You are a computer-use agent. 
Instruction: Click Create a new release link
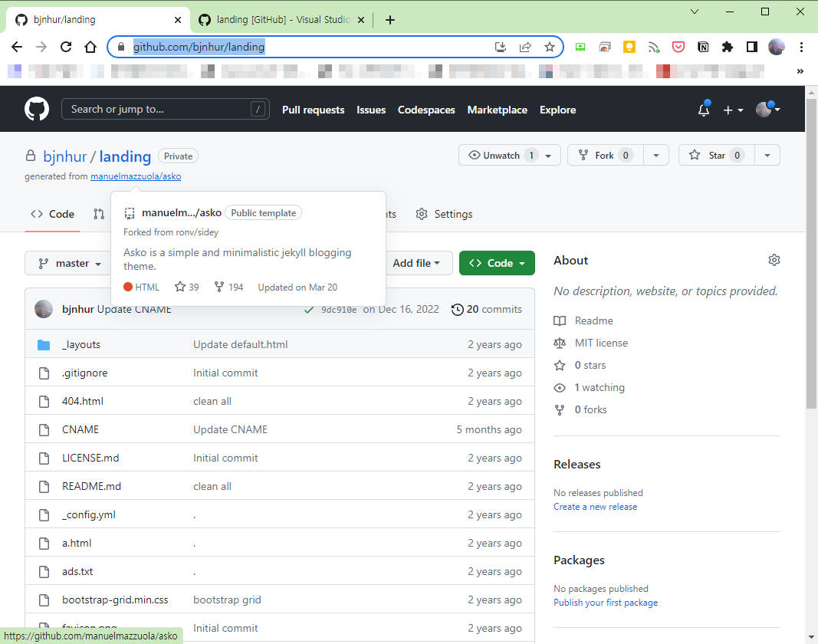pos(595,507)
